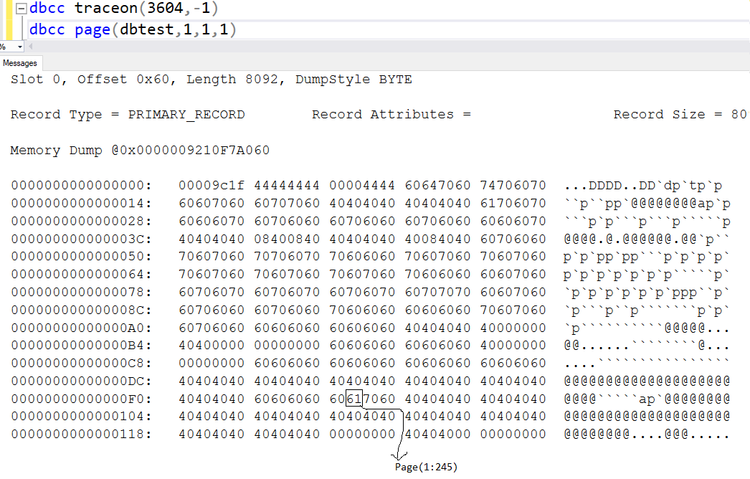Click the Slot 0, Offset 0x60 line

coord(211,79)
